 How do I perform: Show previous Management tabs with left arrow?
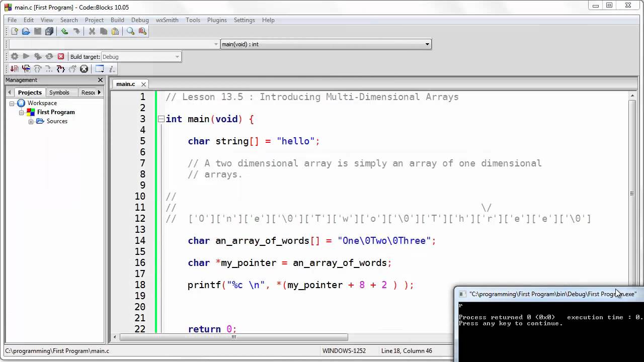(10, 93)
